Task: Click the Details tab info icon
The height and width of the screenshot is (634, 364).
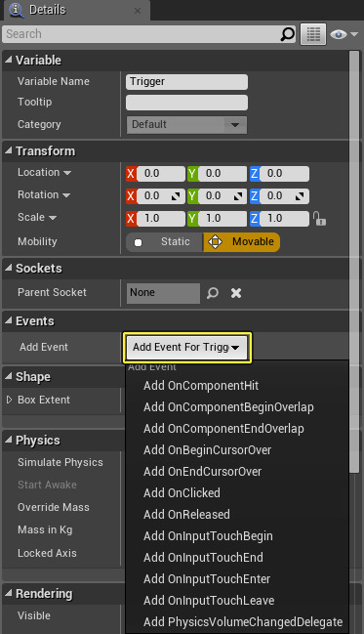Action: point(17,10)
